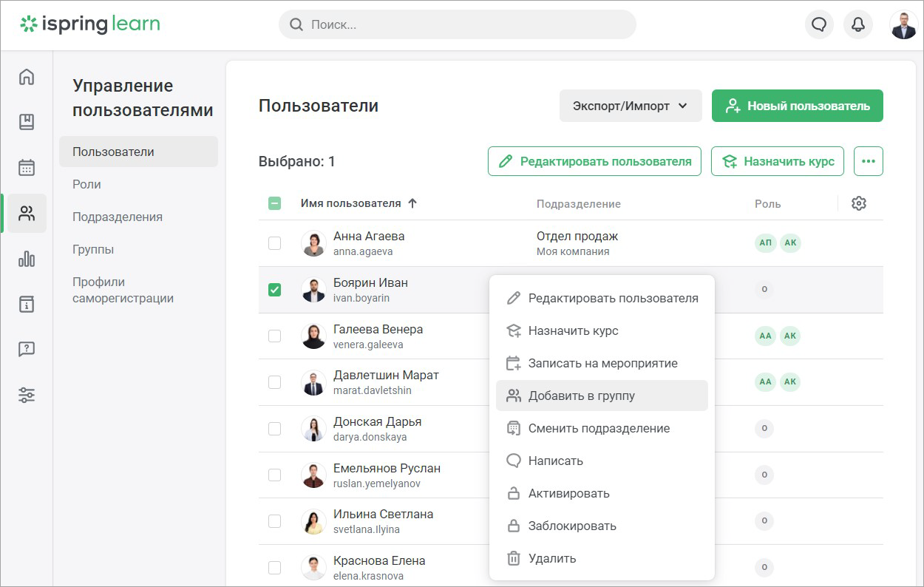Open the settings sliders icon in the sidebar
The image size is (924, 587).
tap(27, 396)
